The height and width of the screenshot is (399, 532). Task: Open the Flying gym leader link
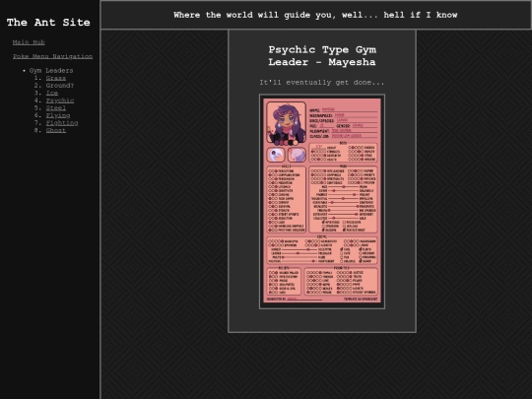58,115
